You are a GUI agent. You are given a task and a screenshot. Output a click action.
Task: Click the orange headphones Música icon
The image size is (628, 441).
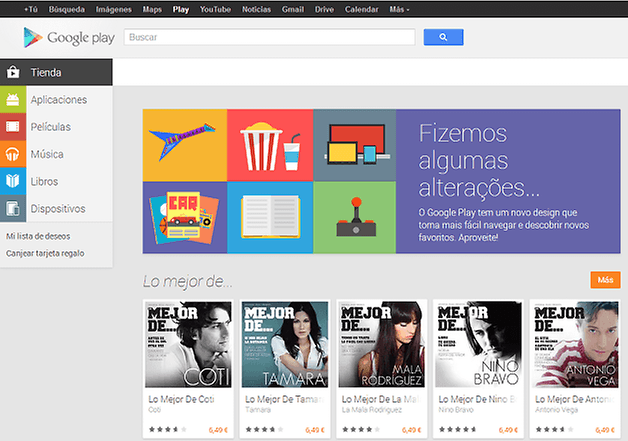13,154
